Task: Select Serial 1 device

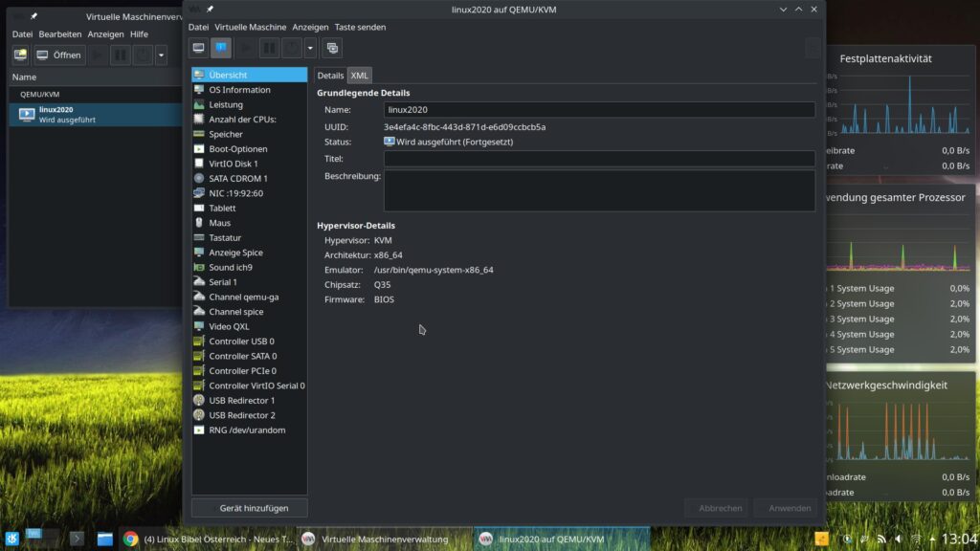Action: click(x=250, y=282)
